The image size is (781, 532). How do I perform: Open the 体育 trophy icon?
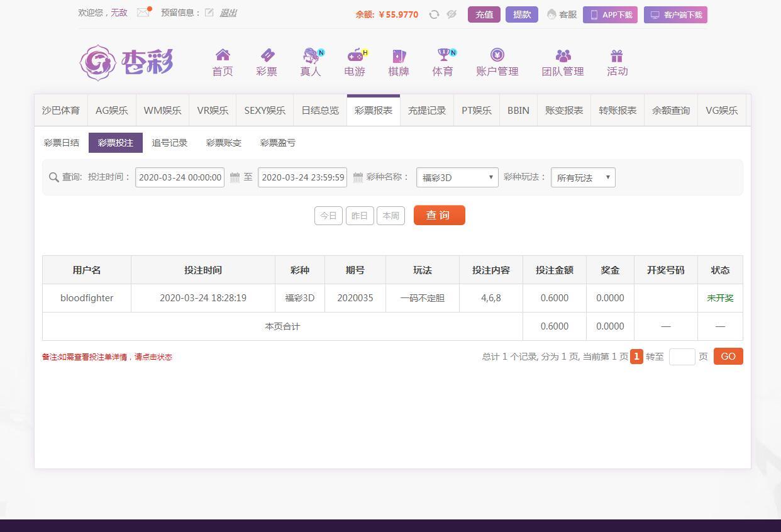tap(444, 55)
